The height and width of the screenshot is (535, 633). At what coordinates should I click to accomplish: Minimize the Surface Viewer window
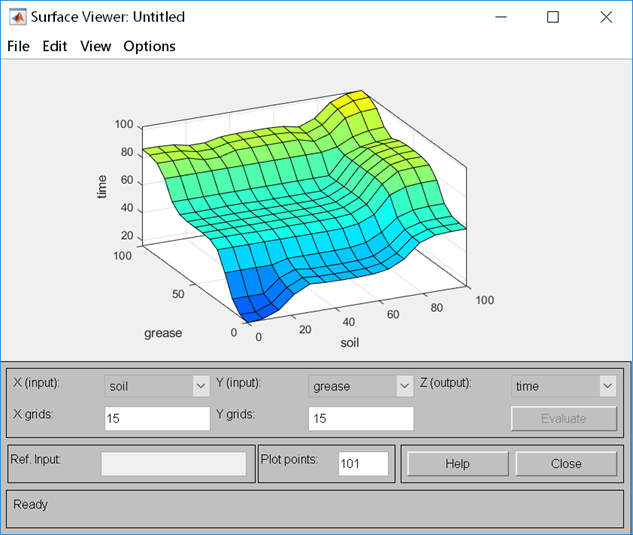[x=501, y=17]
